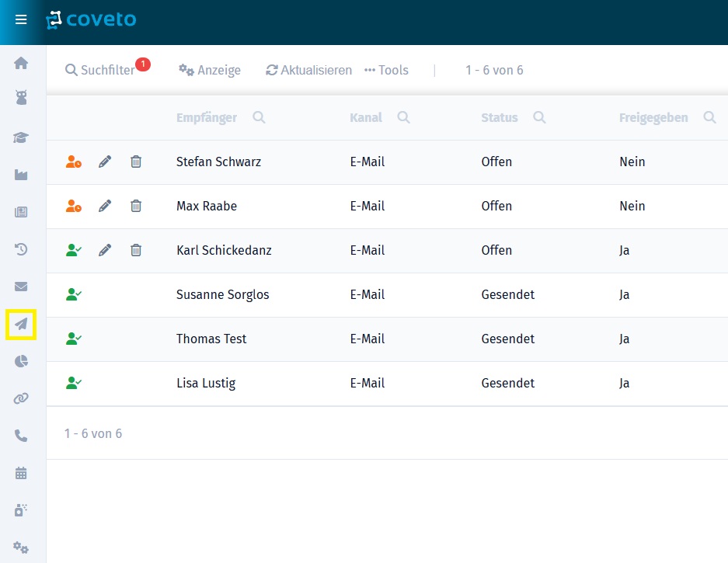Delete the Max Raabe entry
The width and height of the screenshot is (728, 563).
[136, 206]
